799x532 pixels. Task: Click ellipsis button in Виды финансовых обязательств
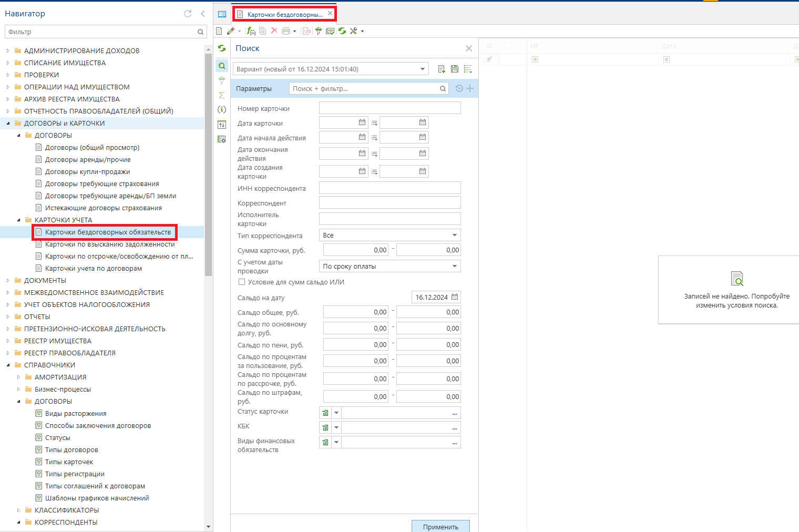455,442
